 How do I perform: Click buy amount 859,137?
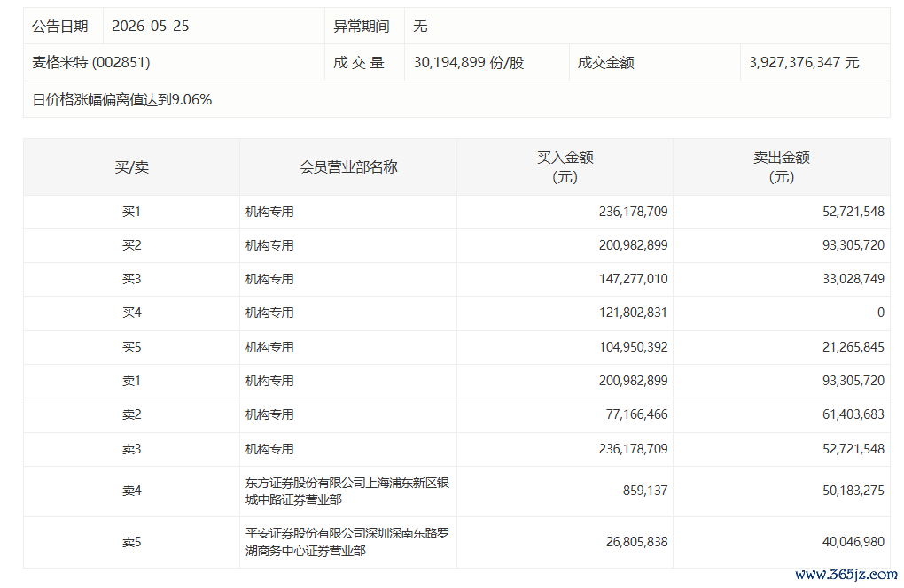click(x=645, y=491)
